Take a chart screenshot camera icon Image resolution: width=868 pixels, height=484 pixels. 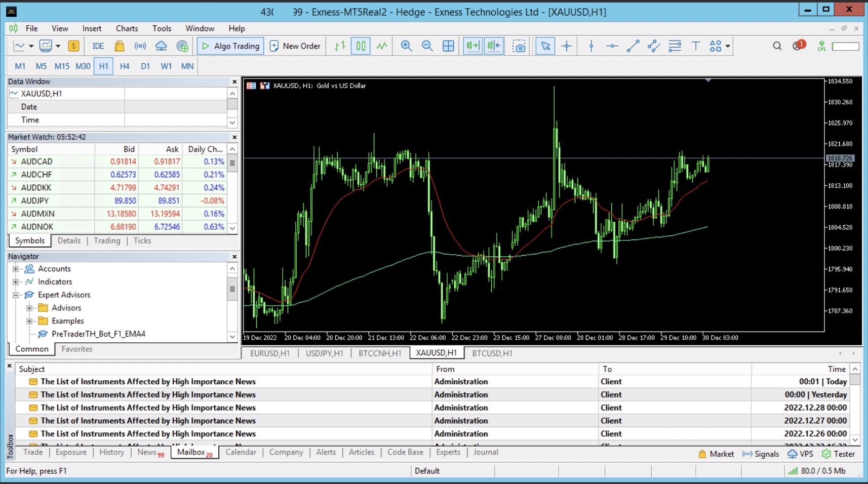pos(519,46)
